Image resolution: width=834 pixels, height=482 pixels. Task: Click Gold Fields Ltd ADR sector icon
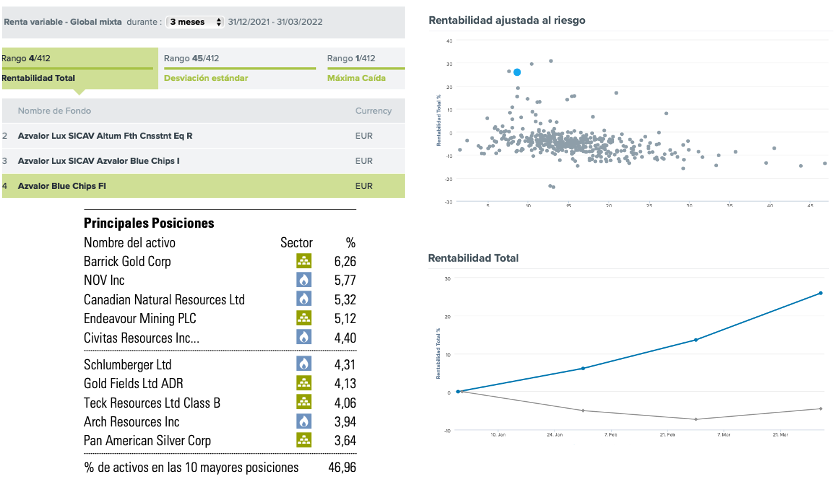(303, 383)
